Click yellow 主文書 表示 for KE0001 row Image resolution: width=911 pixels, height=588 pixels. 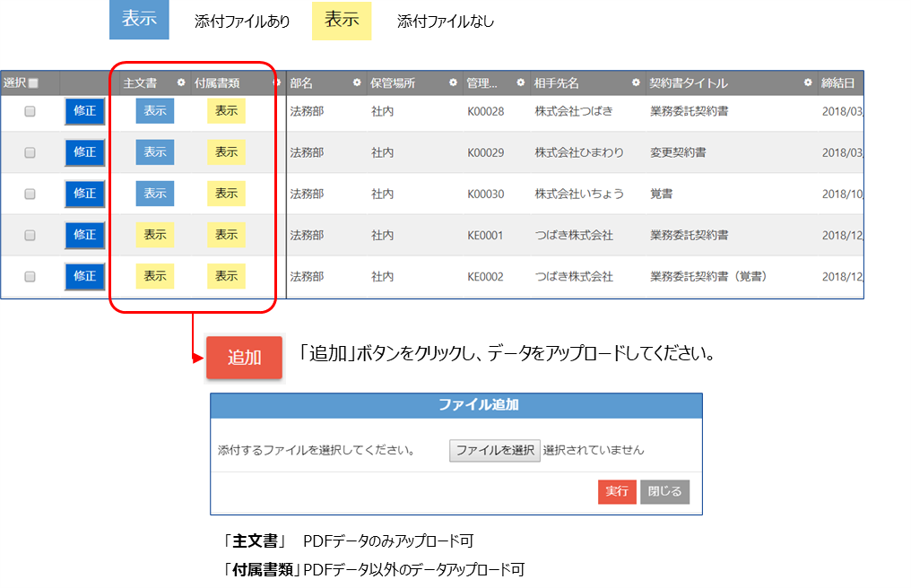(x=155, y=235)
